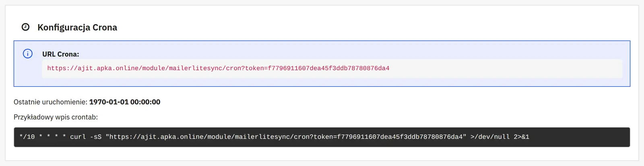Click the gray URL field background right side

click(507, 68)
